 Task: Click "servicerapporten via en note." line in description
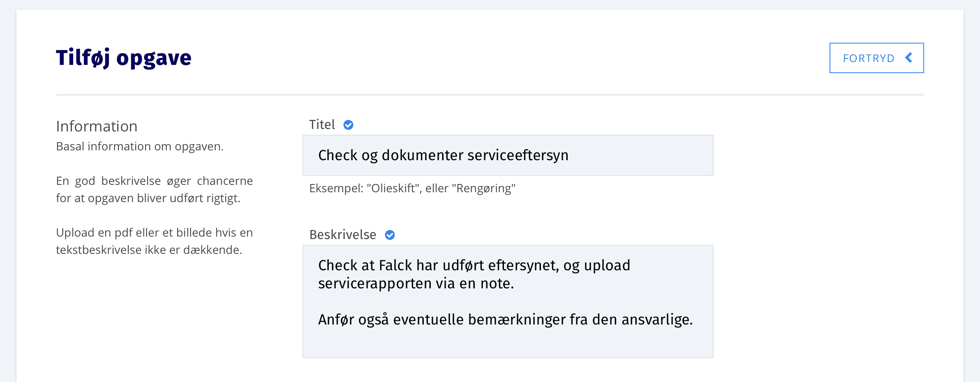tap(416, 283)
